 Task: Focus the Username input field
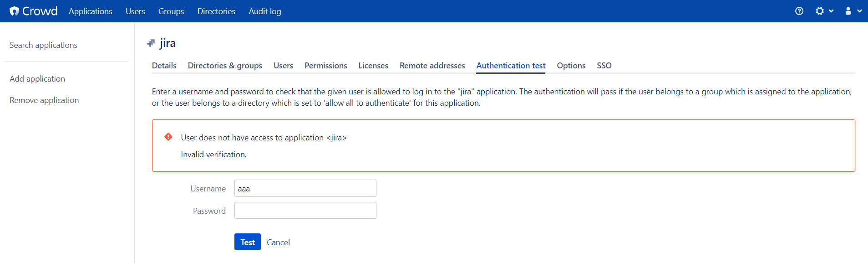coord(305,188)
